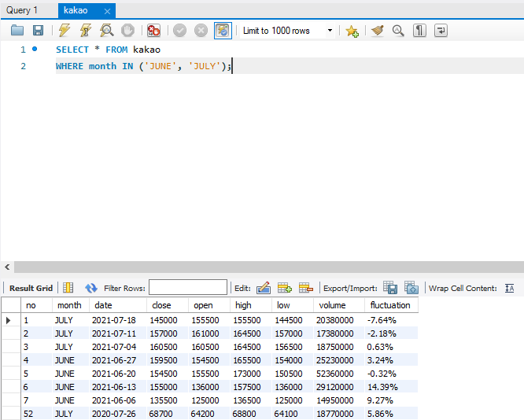Viewport: 524px width, 420px height.
Task: Switch to the Query 1 tab
Action: point(22,10)
